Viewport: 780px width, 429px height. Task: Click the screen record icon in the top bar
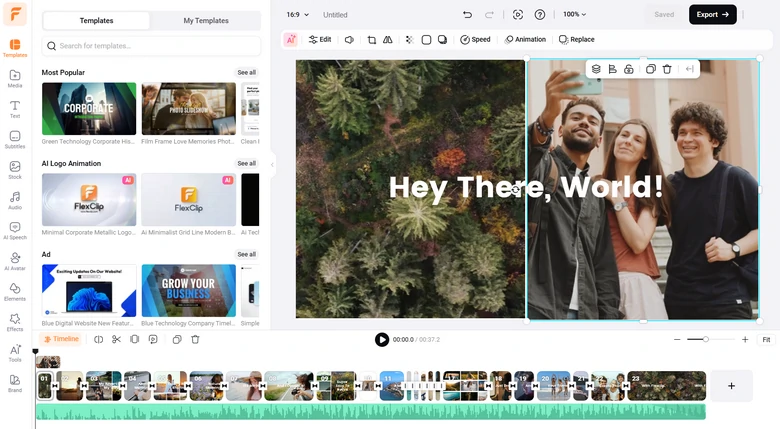pyautogui.click(x=518, y=14)
